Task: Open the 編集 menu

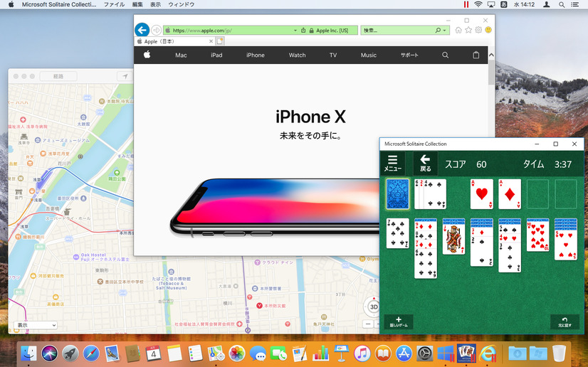Action: [137, 4]
